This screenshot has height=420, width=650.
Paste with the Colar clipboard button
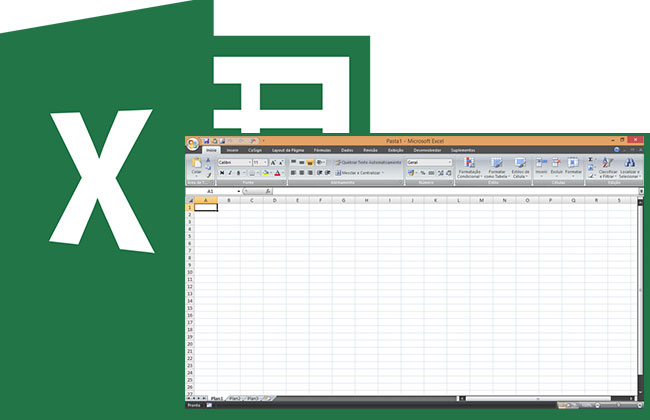(196, 167)
